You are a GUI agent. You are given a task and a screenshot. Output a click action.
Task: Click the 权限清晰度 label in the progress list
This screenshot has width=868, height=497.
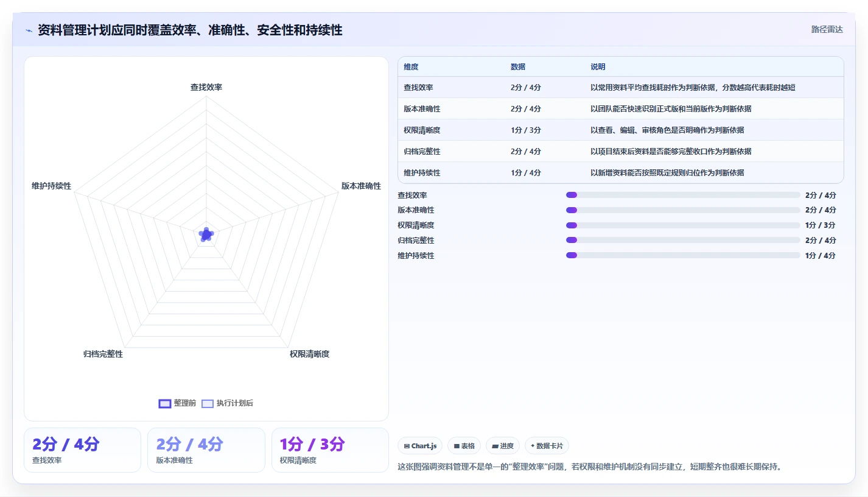point(416,225)
